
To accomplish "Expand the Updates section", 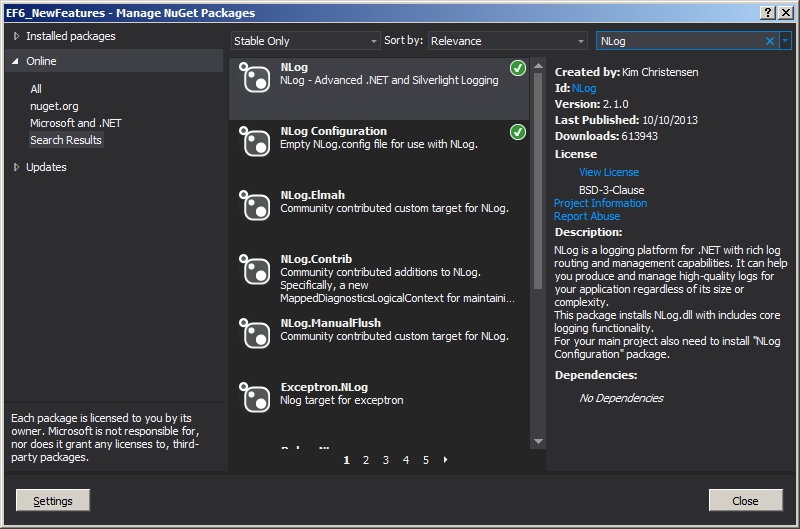I will pyautogui.click(x=16, y=167).
